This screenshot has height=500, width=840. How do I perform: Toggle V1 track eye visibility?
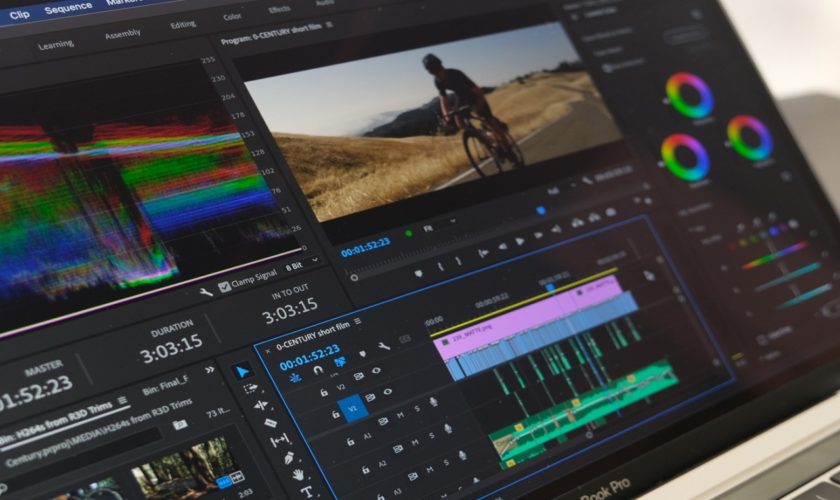[386, 392]
